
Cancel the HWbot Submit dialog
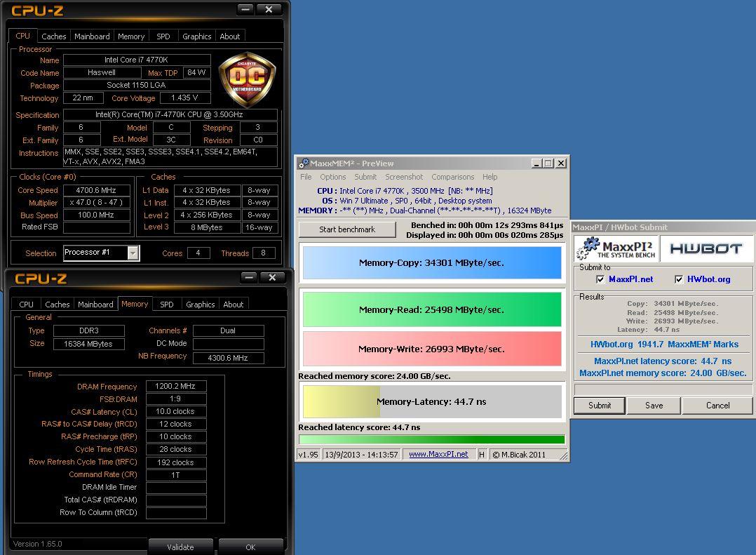[717, 406]
